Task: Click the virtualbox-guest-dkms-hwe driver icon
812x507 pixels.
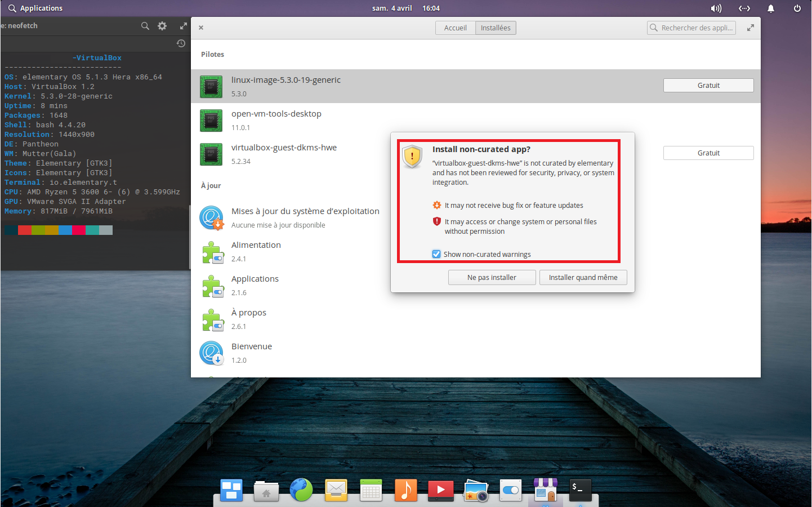Action: [211, 154]
